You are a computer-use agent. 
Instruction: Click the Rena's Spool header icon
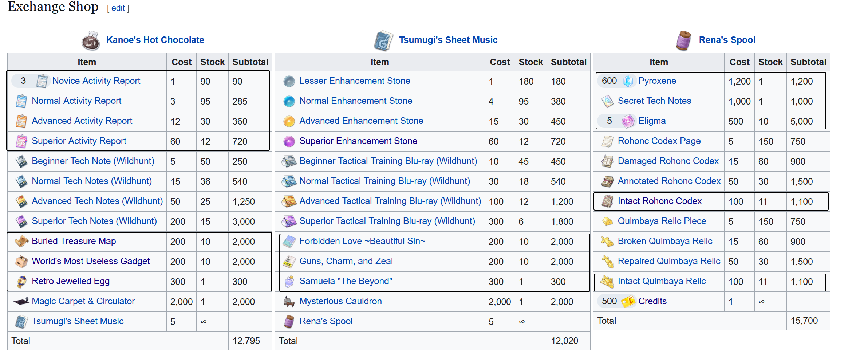click(683, 40)
